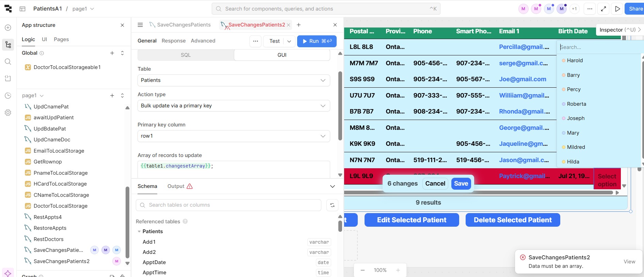The image size is (644, 277).
Task: Switch to the Response tab
Action: coord(174,41)
